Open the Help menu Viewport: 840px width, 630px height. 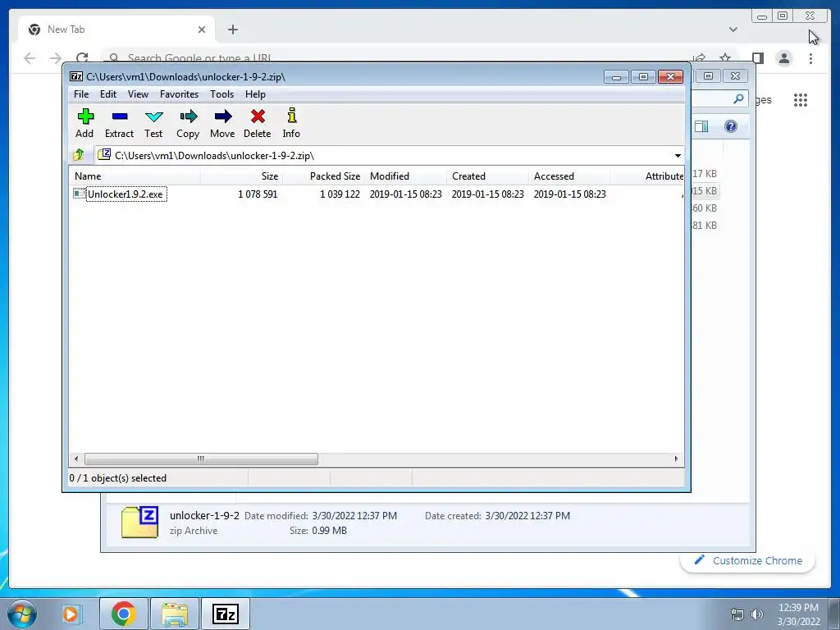(x=255, y=94)
